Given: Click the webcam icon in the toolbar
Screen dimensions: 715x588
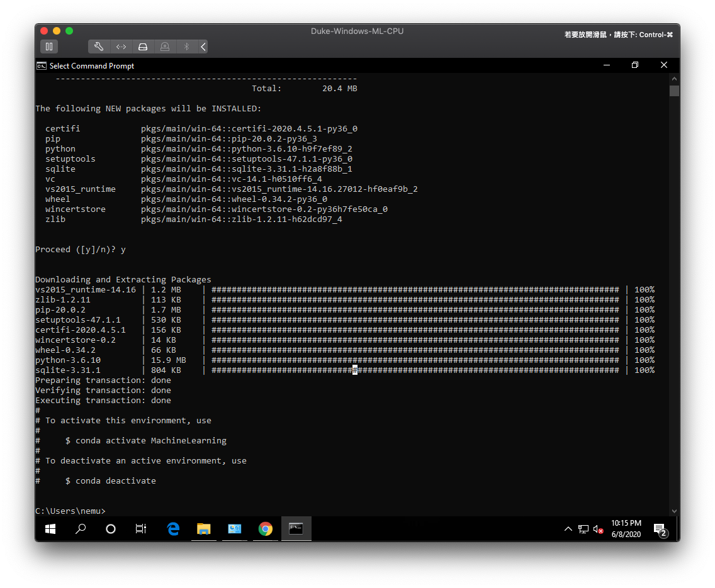Looking at the screenshot, I should coord(164,47).
